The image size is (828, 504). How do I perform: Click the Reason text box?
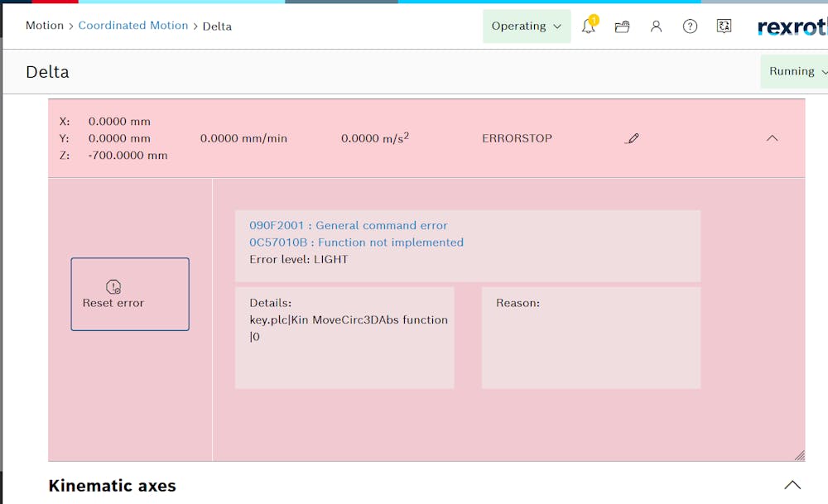(x=590, y=338)
